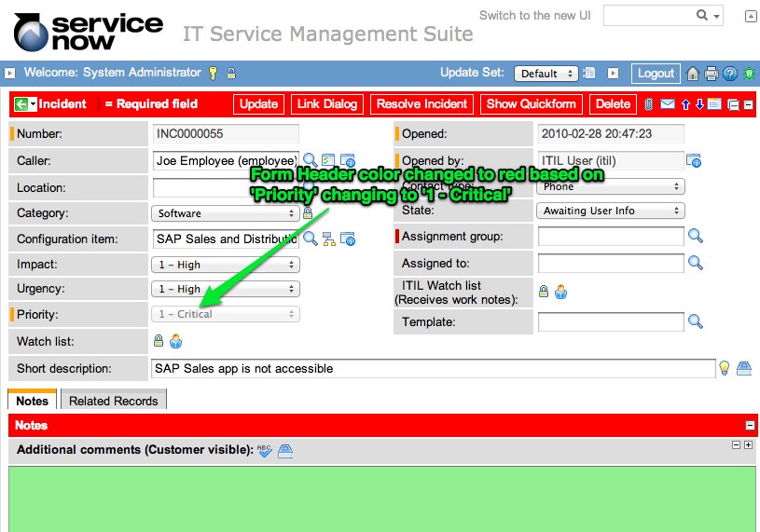Go to previous record with up arrow
Image resolution: width=760 pixels, height=532 pixels.
click(x=685, y=104)
